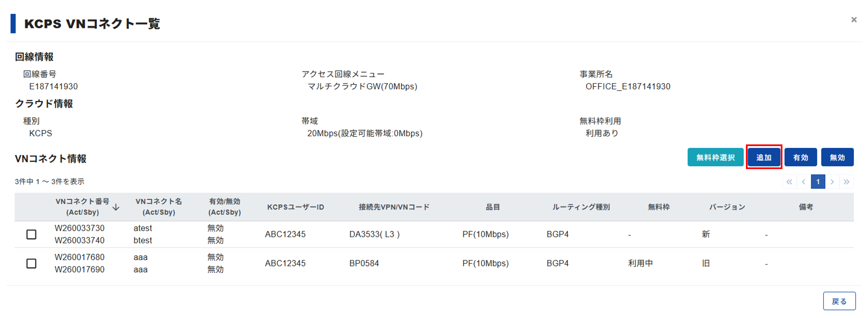Select page 1 in pagination
This screenshot has width=868, height=318.
pos(818,182)
